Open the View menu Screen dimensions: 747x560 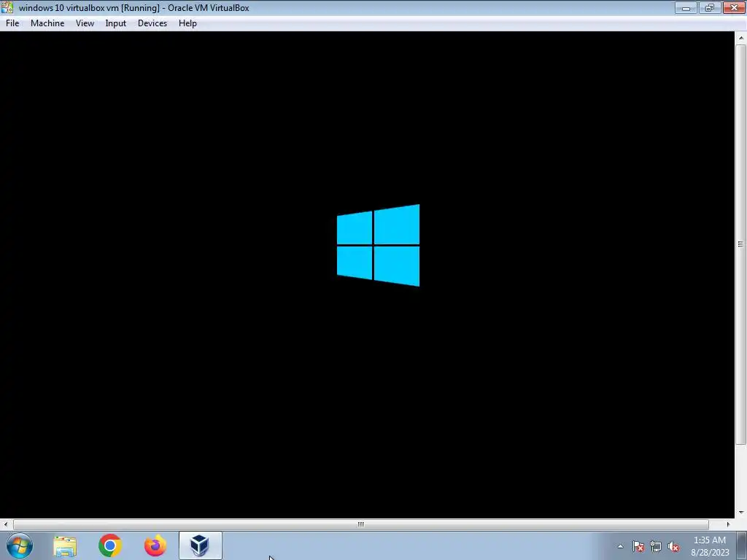[x=85, y=23]
